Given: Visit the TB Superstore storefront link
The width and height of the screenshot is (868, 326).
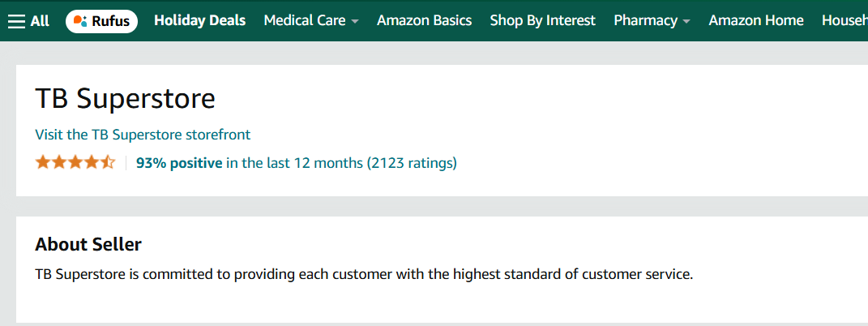Looking at the screenshot, I should coord(143,135).
